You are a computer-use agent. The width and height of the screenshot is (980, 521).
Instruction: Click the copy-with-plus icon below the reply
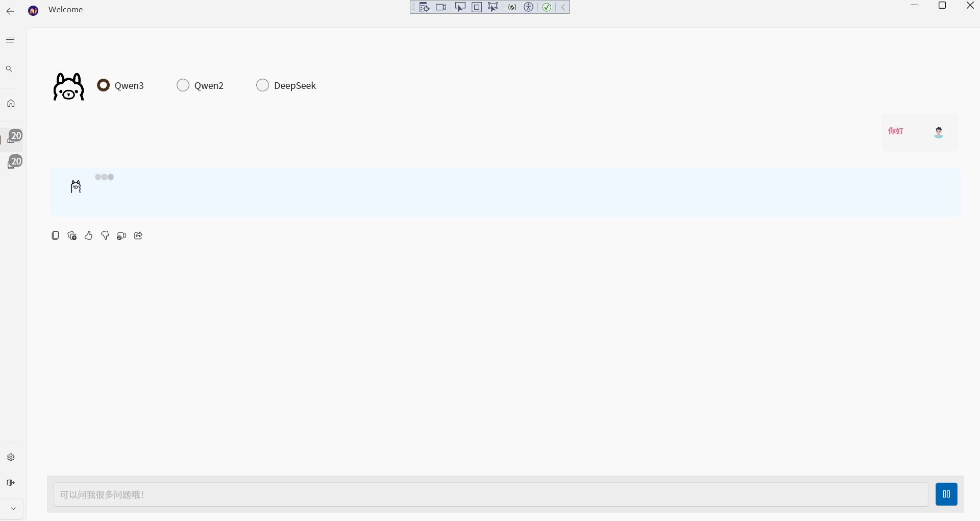coord(72,235)
